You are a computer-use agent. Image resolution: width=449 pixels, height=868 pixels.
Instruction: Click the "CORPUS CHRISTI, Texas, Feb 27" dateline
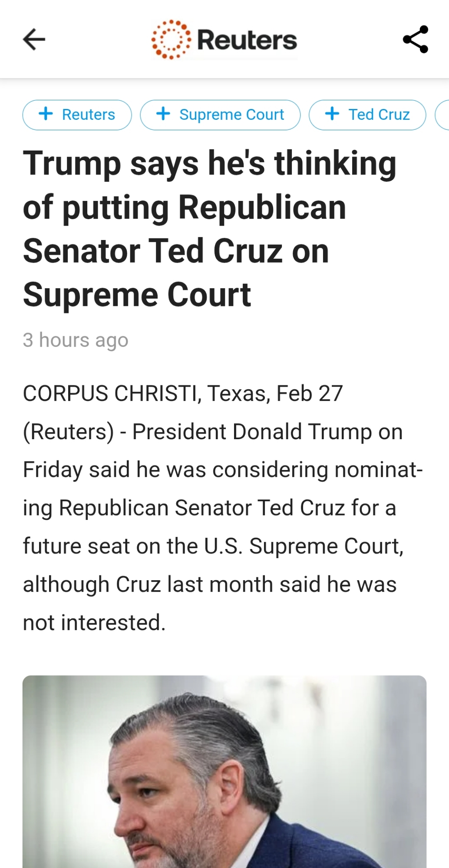(x=183, y=394)
